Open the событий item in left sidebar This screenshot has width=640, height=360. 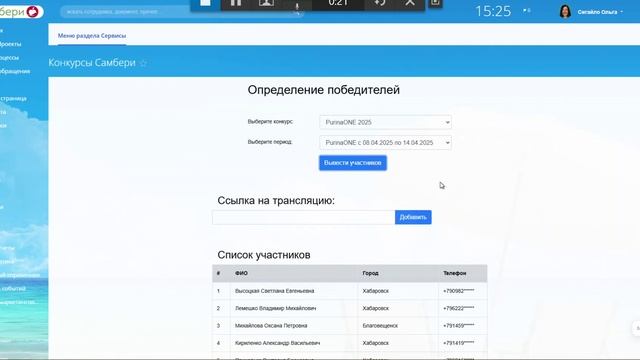tap(13, 289)
